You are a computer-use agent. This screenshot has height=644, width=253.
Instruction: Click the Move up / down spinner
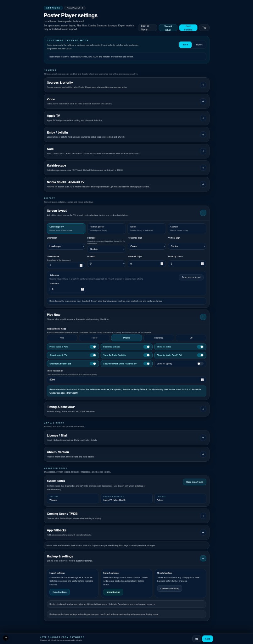202,264
